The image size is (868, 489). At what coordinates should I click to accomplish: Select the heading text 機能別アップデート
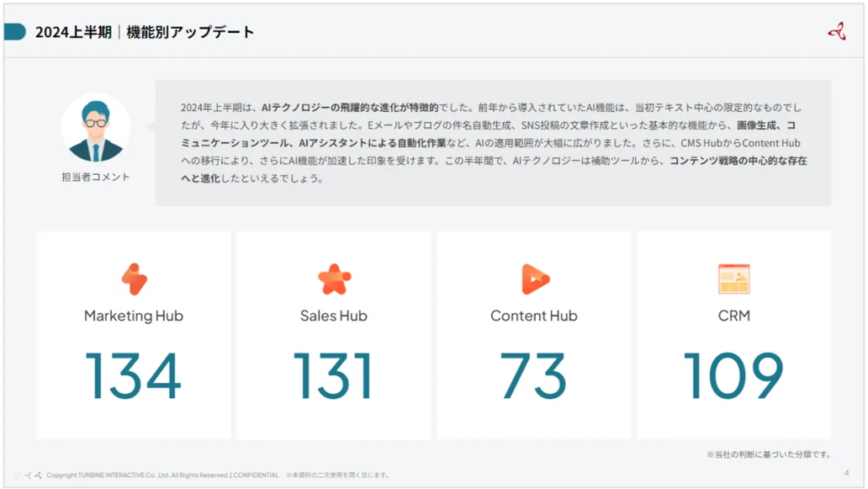tap(190, 32)
